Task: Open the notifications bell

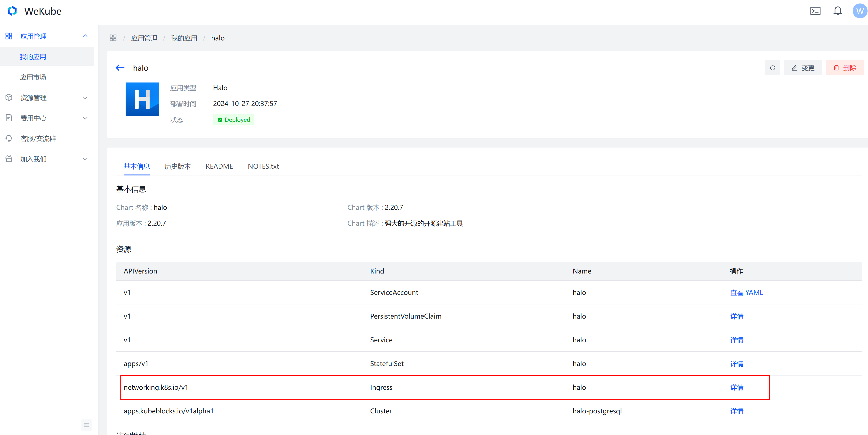Action: pos(838,11)
